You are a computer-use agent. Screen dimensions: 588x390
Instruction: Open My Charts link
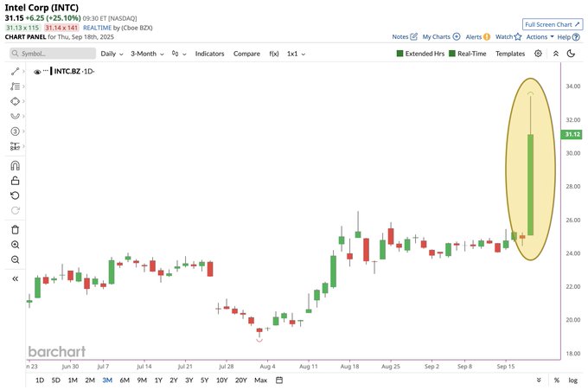click(441, 36)
